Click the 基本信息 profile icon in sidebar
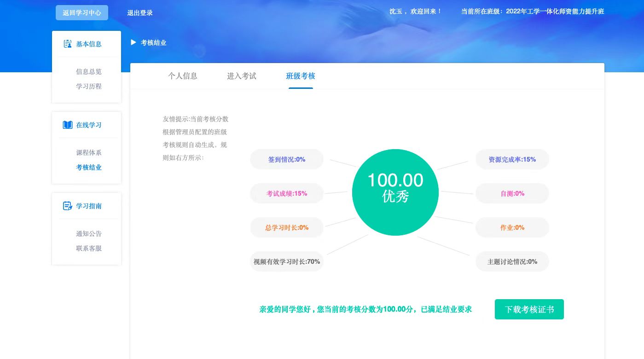 tap(68, 44)
